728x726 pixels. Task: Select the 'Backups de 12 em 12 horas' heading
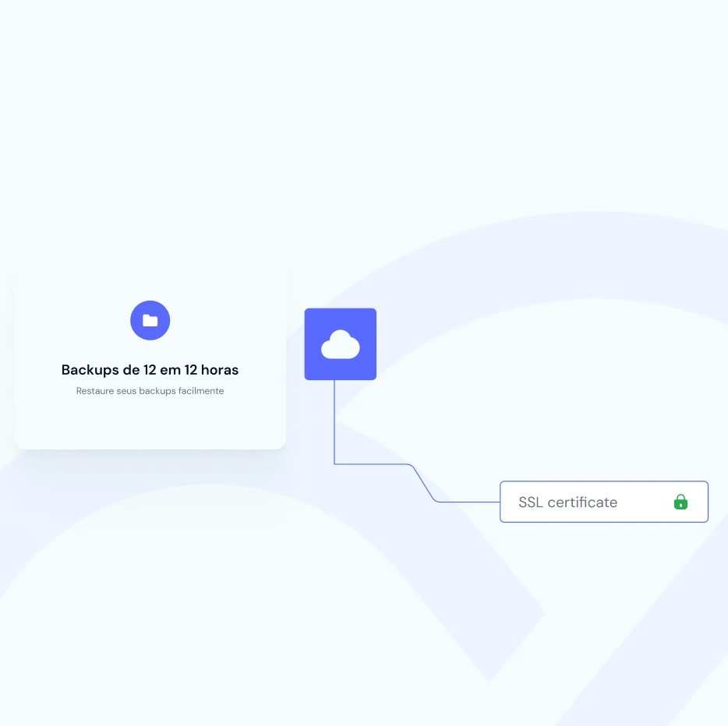click(150, 370)
